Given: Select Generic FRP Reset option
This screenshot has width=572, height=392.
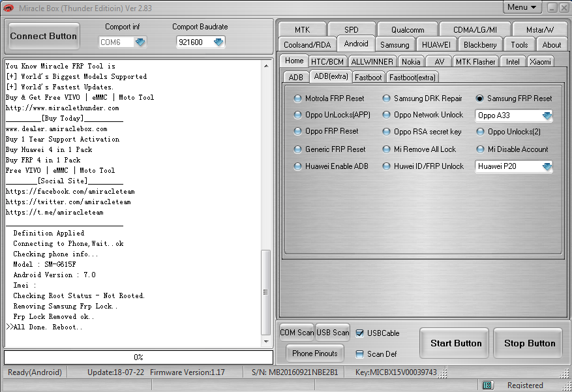Looking at the screenshot, I should click(329, 149).
